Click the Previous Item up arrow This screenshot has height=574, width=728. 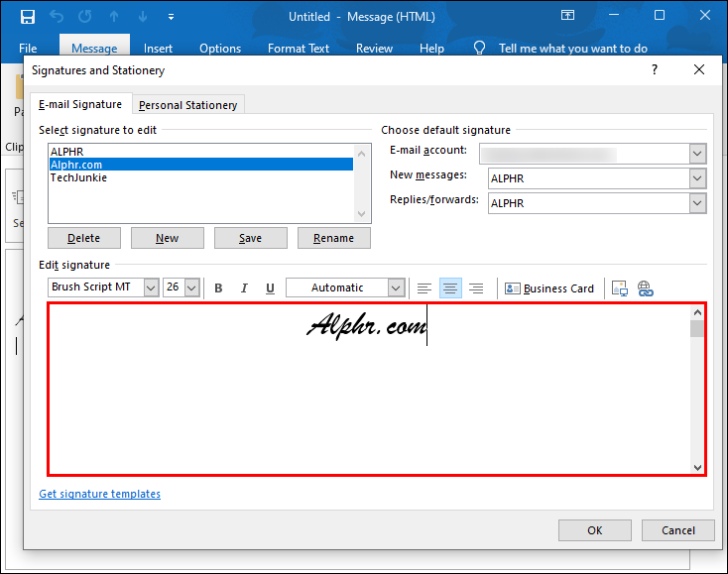(x=114, y=17)
